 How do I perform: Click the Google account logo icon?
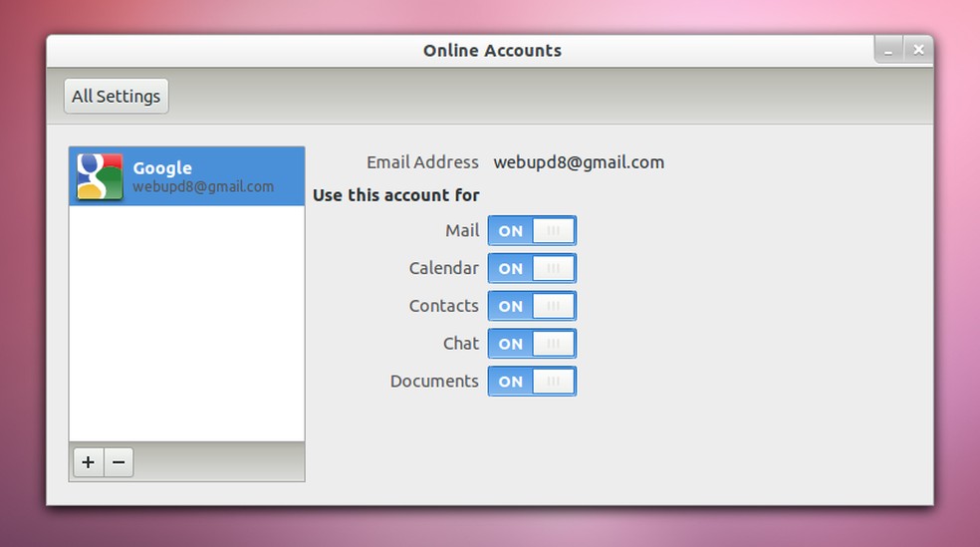(x=100, y=177)
